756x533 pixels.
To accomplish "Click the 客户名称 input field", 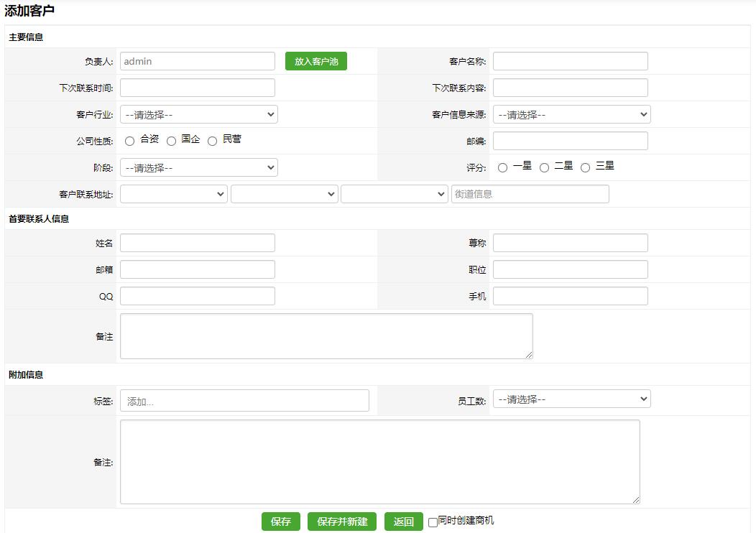I will tap(570, 61).
